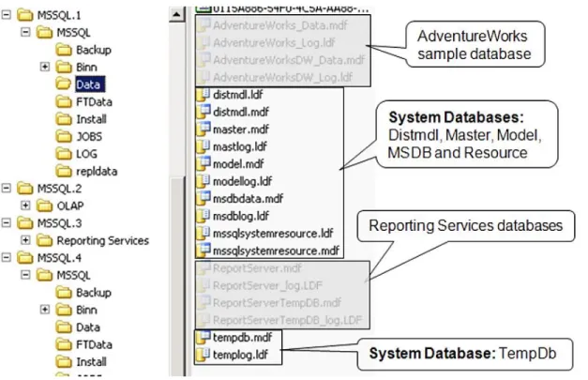Select the AdventureWorks_Log.ldf file name
This screenshot has height=380, width=588.
[x=274, y=43]
